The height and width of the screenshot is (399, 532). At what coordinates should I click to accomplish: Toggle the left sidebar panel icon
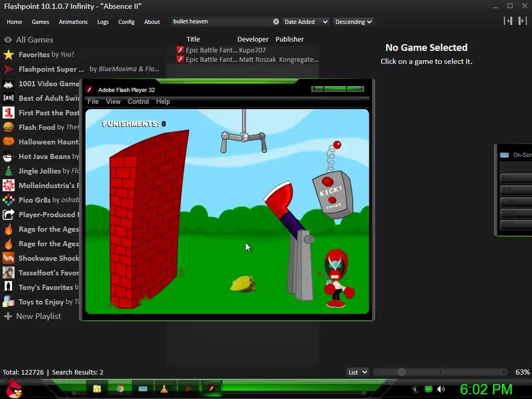[x=508, y=21]
